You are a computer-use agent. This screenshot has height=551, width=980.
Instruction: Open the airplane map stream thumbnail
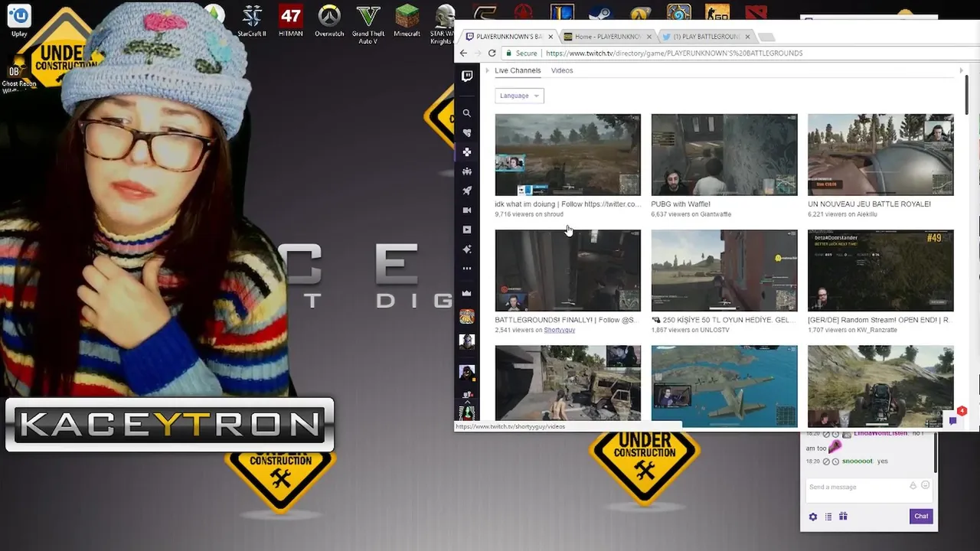click(724, 386)
